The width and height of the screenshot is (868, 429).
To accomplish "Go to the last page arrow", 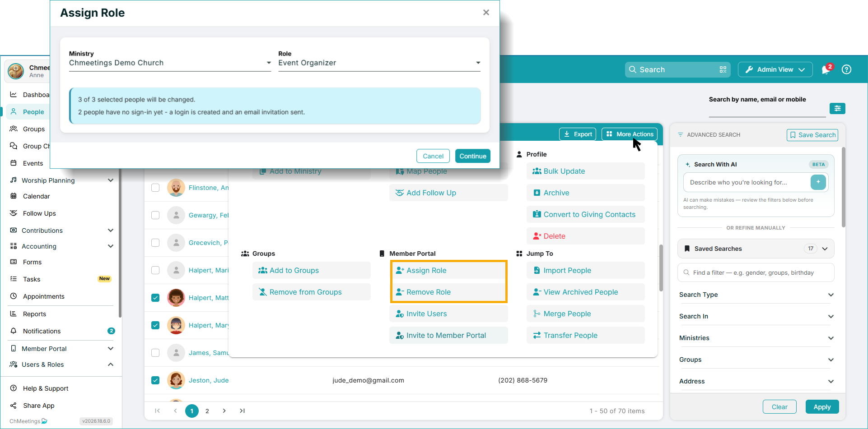I will pyautogui.click(x=242, y=411).
